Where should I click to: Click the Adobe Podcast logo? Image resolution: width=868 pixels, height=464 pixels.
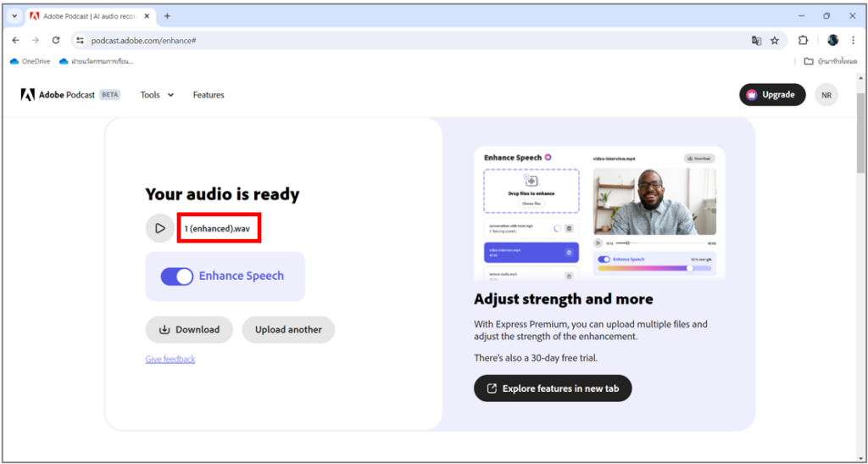pyautogui.click(x=70, y=95)
